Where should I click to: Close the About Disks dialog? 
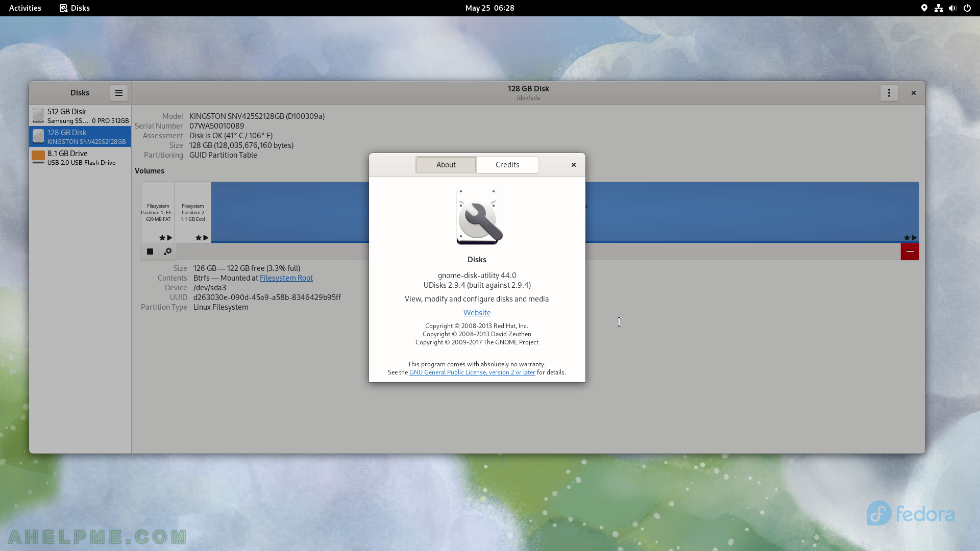(573, 165)
